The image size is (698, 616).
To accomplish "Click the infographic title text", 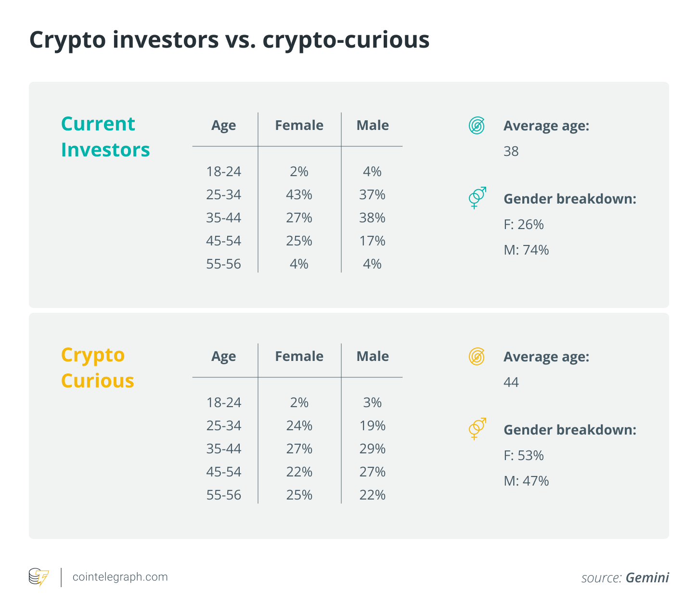I will (229, 39).
